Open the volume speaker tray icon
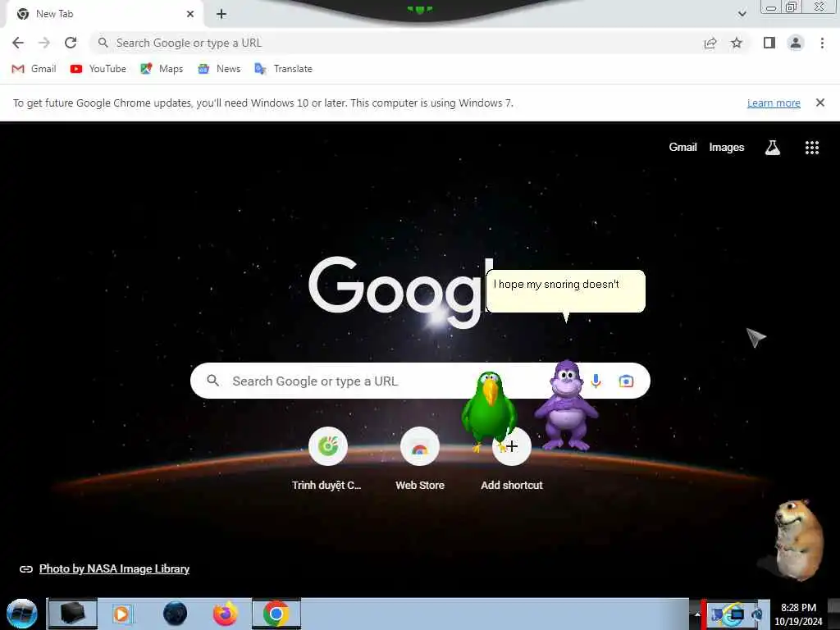The image size is (840, 630). [756, 614]
